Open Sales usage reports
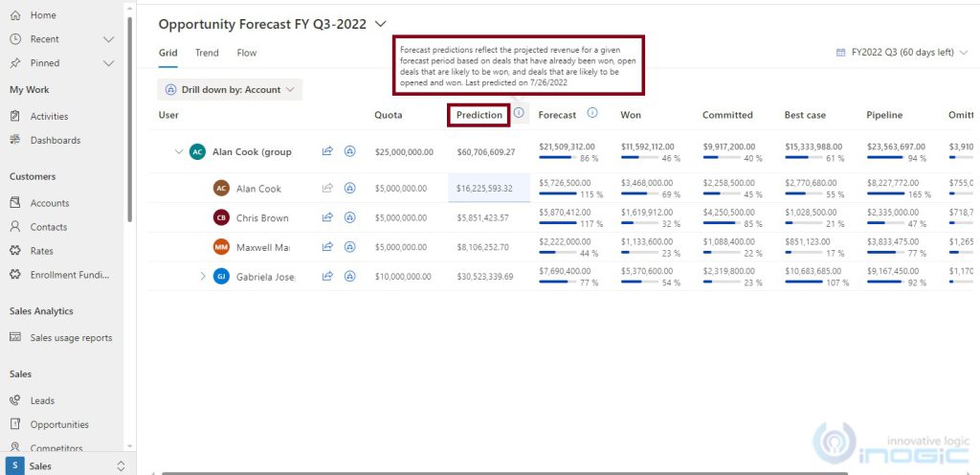This screenshot has height=475, width=980. 70,338
